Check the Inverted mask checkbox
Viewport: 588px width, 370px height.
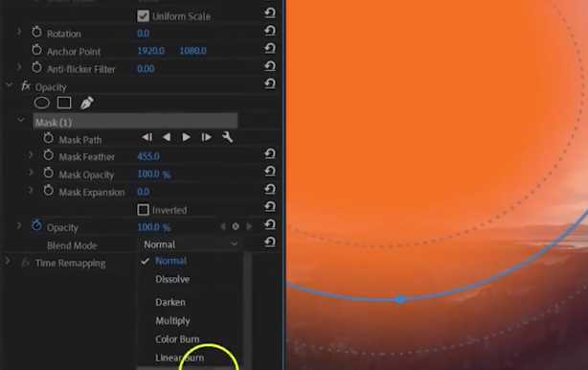click(143, 210)
